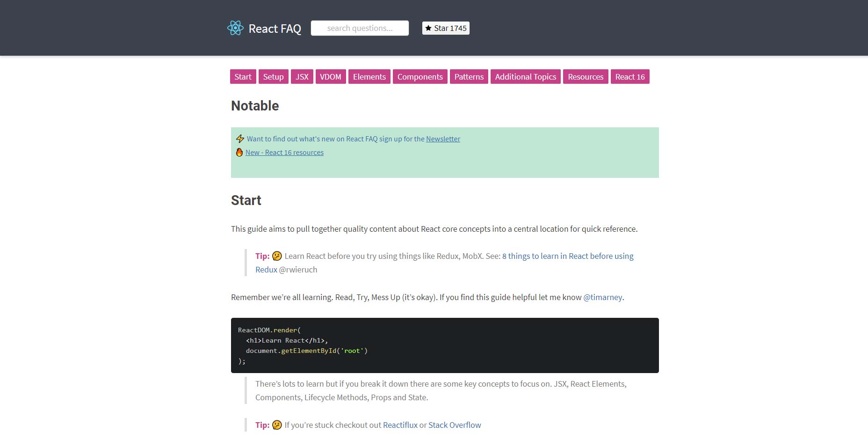Viewport: 868px width, 440px height.
Task: Open the Setup navigation tab
Action: point(273,77)
